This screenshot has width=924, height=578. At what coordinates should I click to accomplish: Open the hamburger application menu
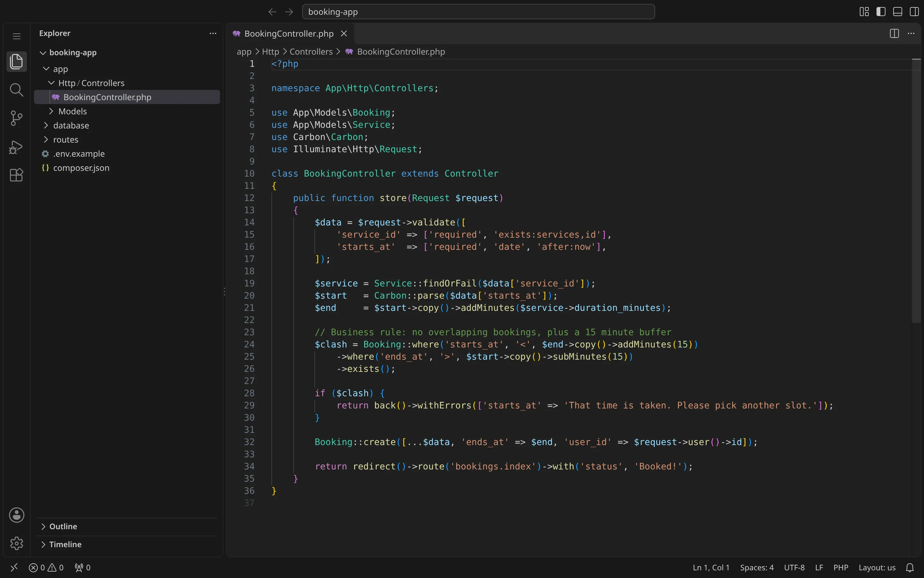point(16,36)
